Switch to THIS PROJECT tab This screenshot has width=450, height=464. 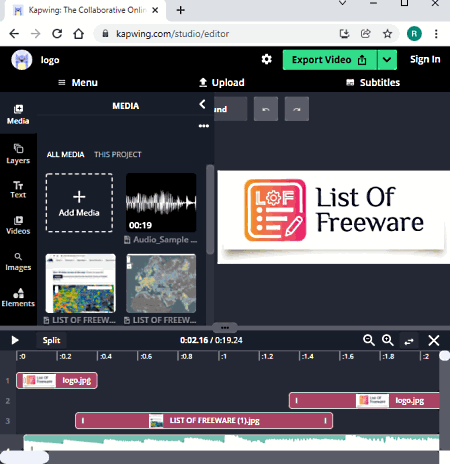[x=118, y=155]
